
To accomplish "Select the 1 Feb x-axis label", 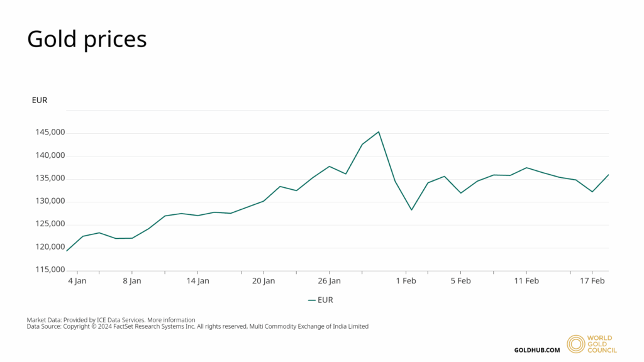I will (x=406, y=281).
